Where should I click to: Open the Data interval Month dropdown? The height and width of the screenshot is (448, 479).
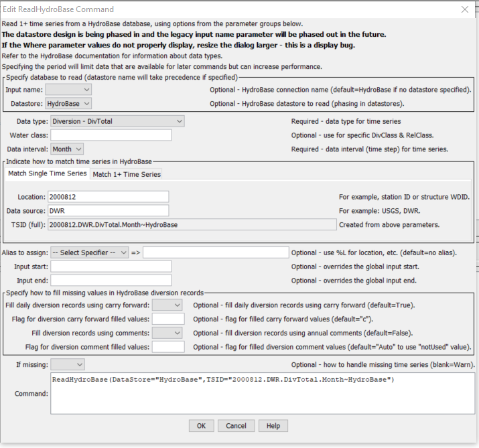click(67, 149)
